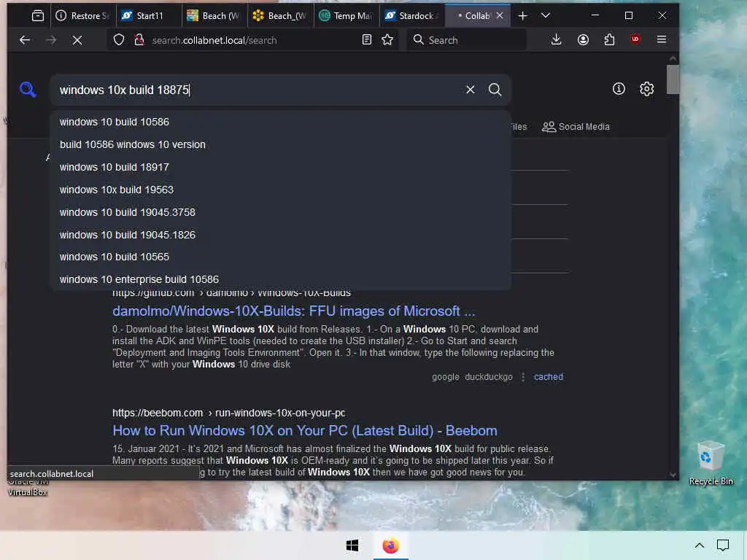Viewport: 747px width, 560px height.
Task: Go back with the browser back arrow
Action: tap(25, 40)
